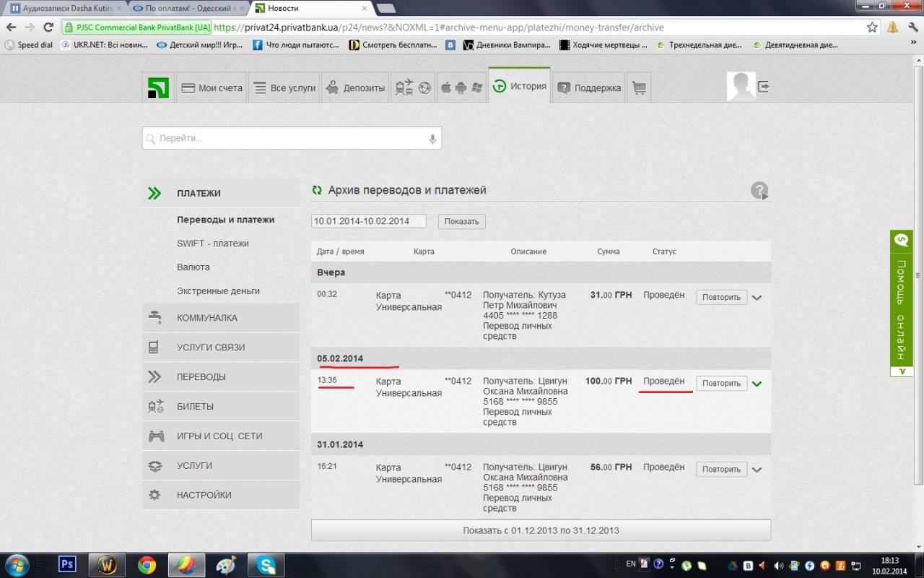This screenshot has height=578, width=924.
Task: Expand details for the 56.00 ГРН payment
Action: [x=757, y=470]
